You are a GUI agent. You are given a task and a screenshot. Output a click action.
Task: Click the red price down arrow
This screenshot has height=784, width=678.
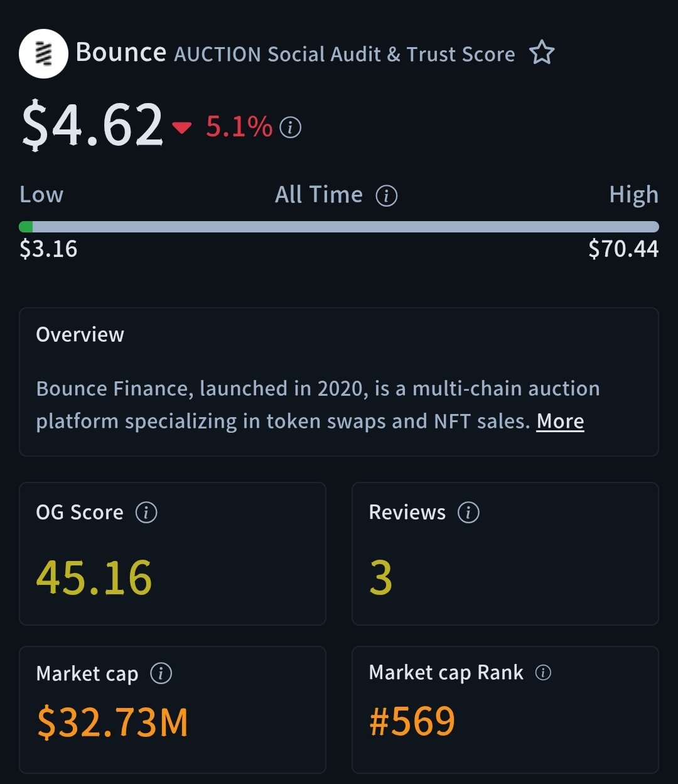[x=182, y=128]
